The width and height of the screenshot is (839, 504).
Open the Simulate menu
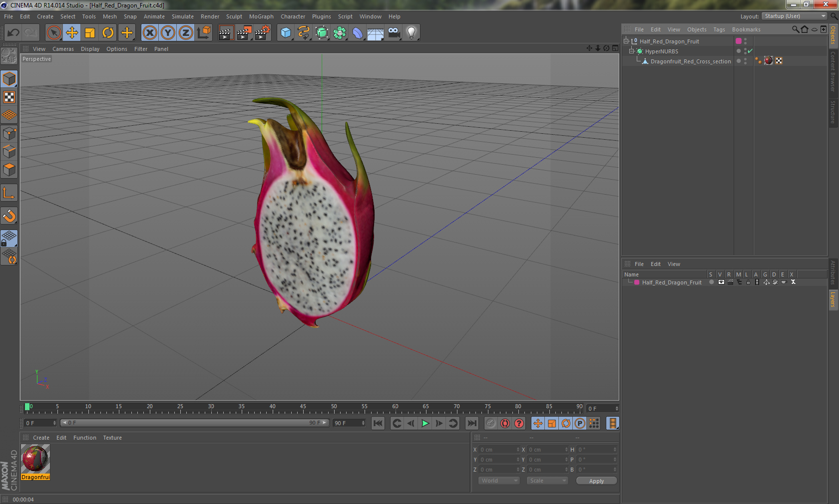(182, 16)
